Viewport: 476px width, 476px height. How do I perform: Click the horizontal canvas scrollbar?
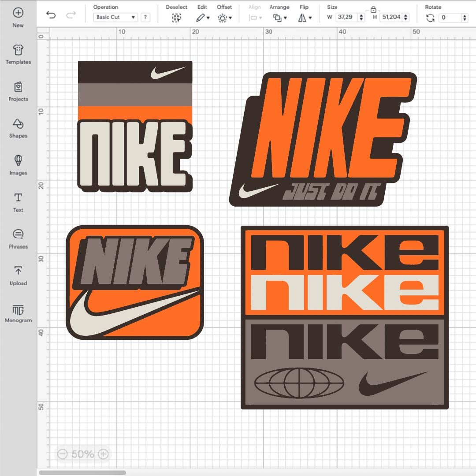[82, 472]
